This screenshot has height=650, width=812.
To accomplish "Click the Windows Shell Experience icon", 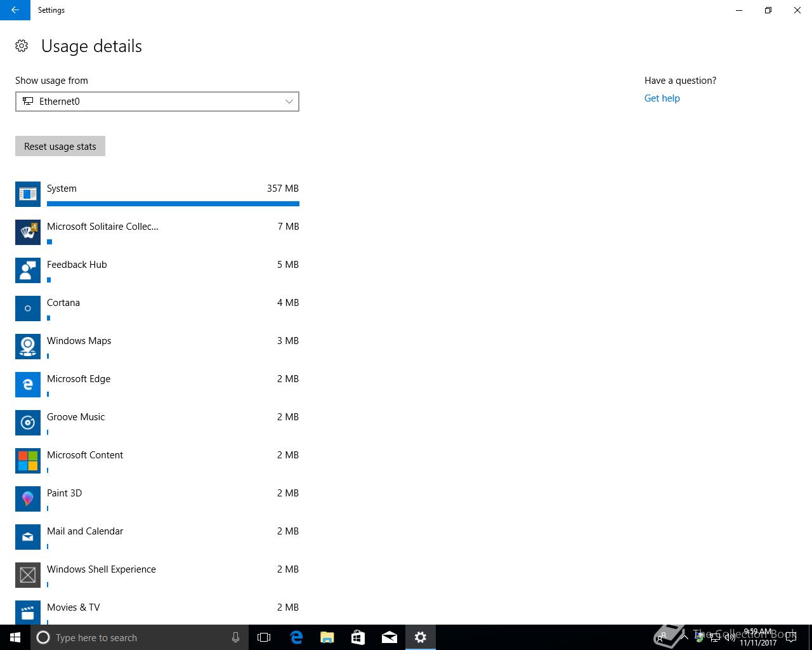I will tap(28, 575).
